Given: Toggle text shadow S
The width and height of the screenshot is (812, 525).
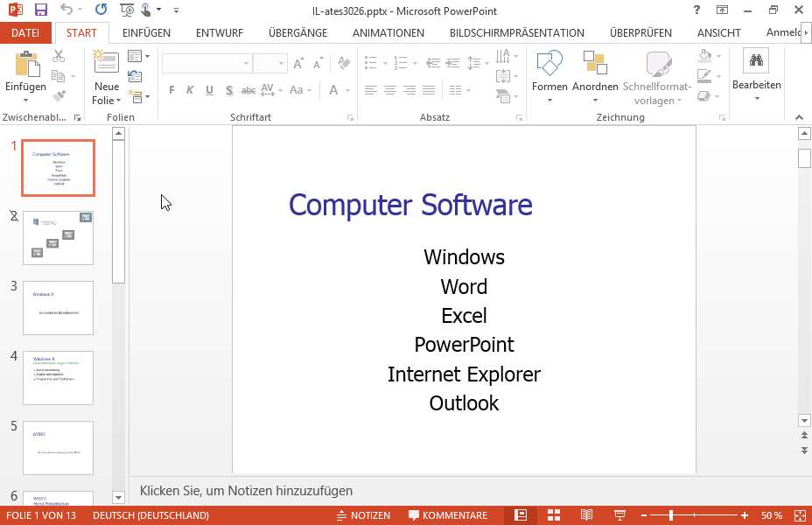Looking at the screenshot, I should [229, 90].
